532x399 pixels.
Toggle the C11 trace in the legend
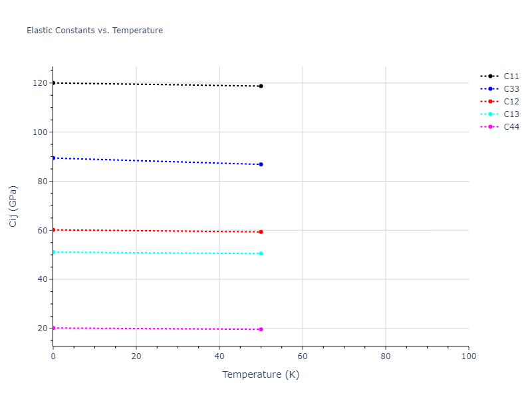[511, 76]
